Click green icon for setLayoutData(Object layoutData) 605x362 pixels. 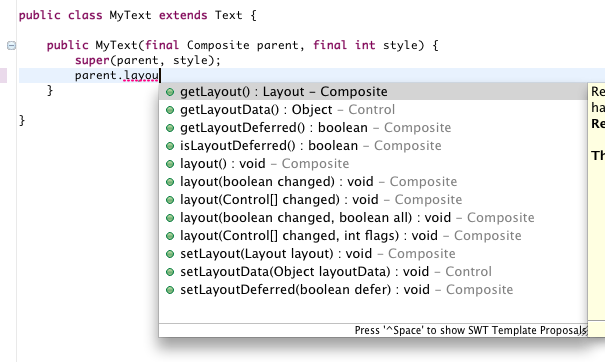coord(170,272)
